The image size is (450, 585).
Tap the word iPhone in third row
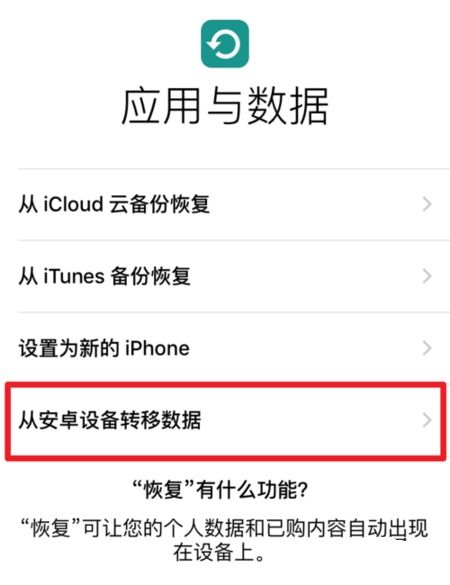pos(157,348)
